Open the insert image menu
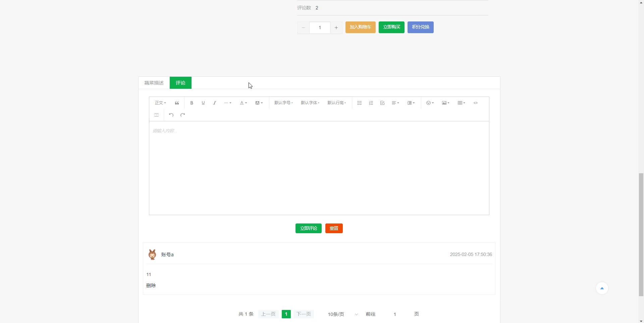This screenshot has height=323, width=644. point(445,103)
